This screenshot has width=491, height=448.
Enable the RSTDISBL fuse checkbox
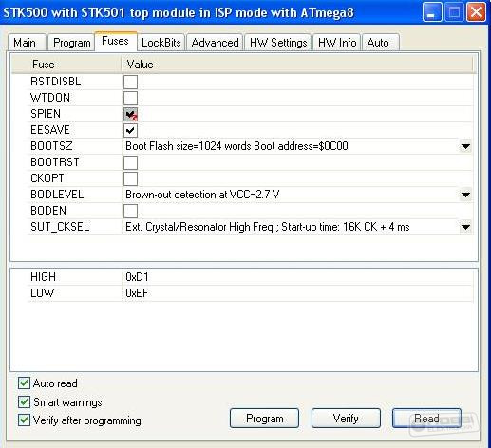(130, 82)
